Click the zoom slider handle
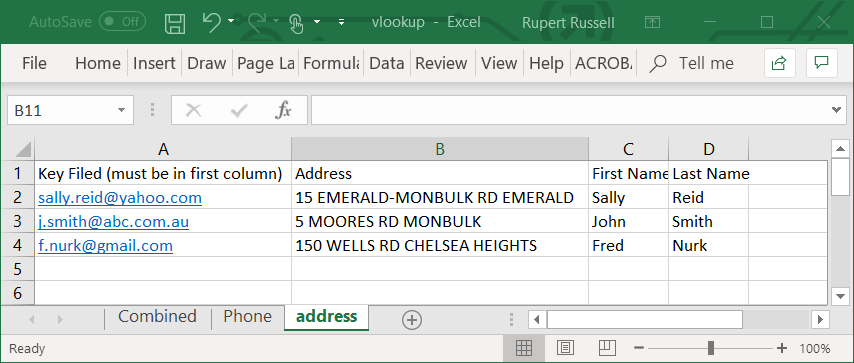 point(711,348)
